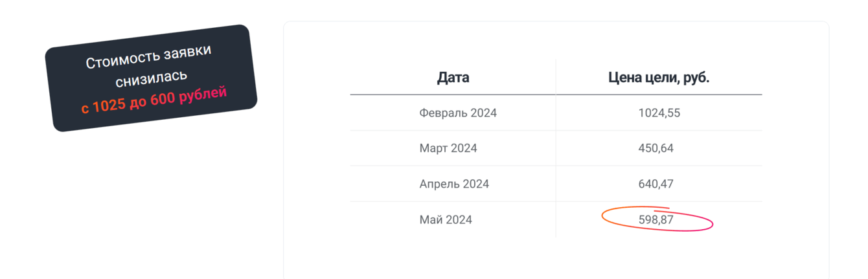Click the word "Цена" in column header
The width and height of the screenshot is (868, 279).
click(x=624, y=78)
